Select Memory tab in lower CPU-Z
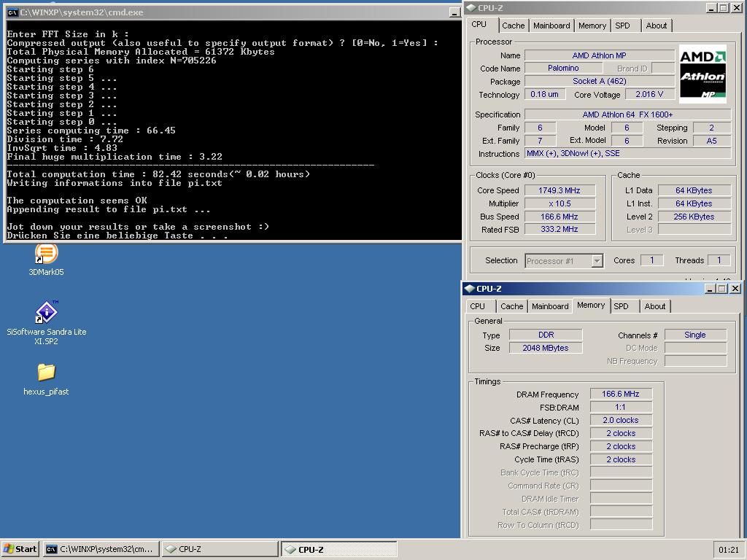The width and height of the screenshot is (747, 560). tap(591, 306)
